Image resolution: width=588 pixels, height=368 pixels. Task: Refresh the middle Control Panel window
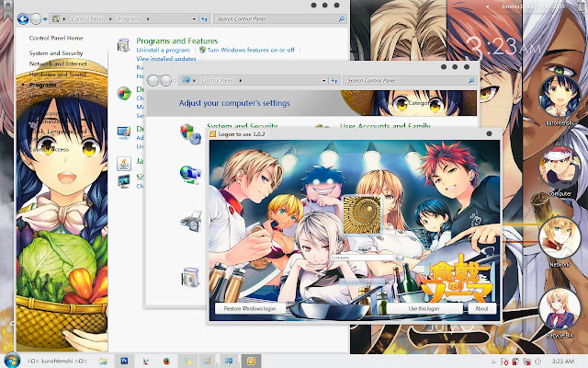click(x=334, y=80)
